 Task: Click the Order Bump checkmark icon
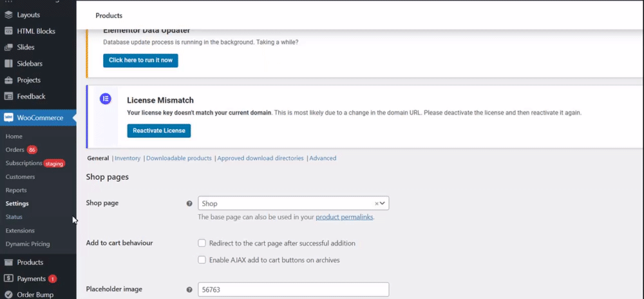8,295
